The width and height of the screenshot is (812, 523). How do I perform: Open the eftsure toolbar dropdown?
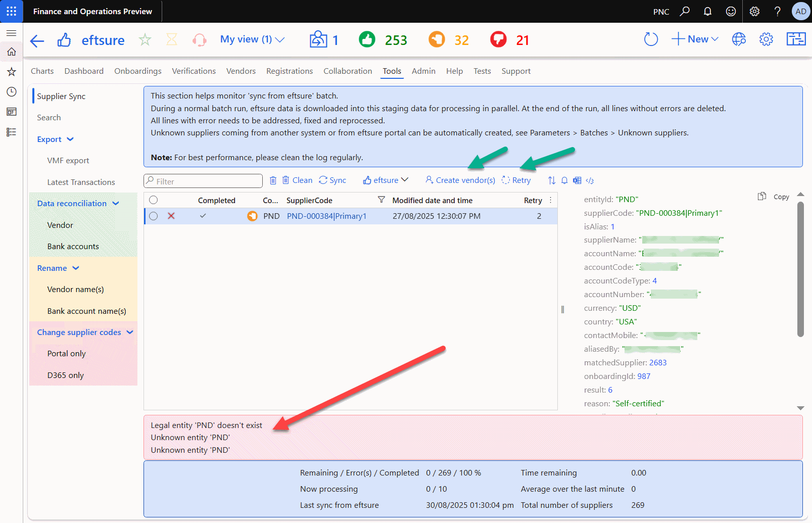tap(386, 180)
